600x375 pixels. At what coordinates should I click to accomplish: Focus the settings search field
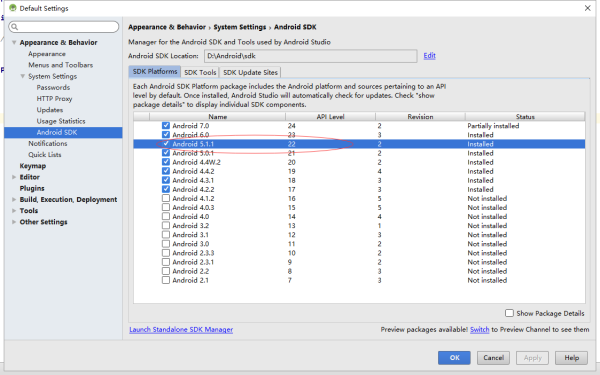point(64,27)
